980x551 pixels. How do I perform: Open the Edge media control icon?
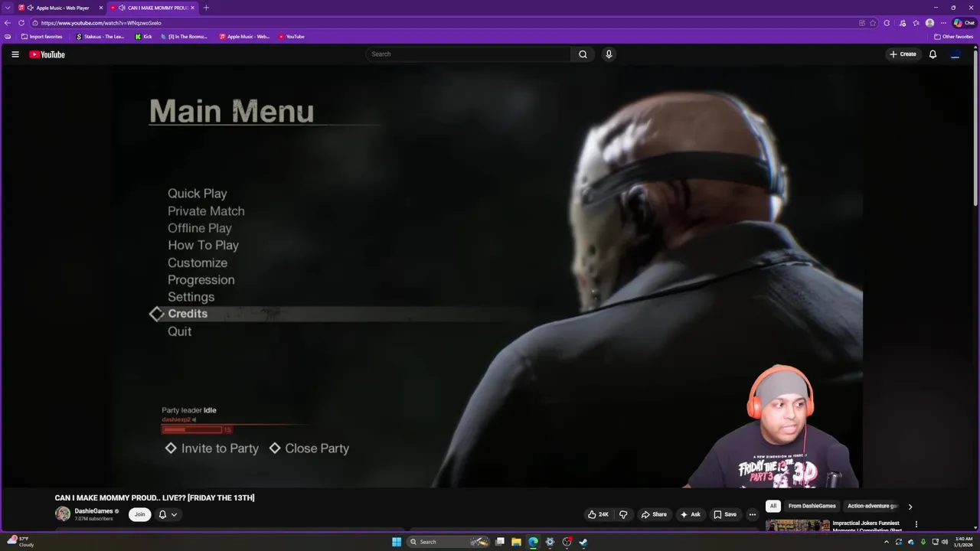point(903,23)
